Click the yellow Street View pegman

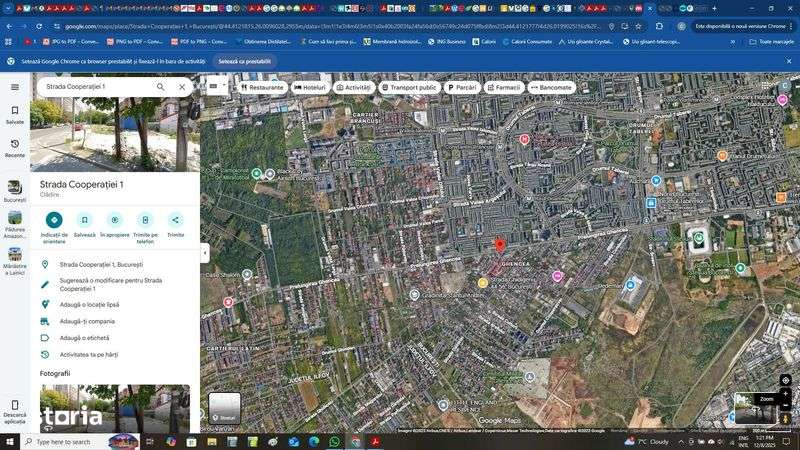point(786,418)
